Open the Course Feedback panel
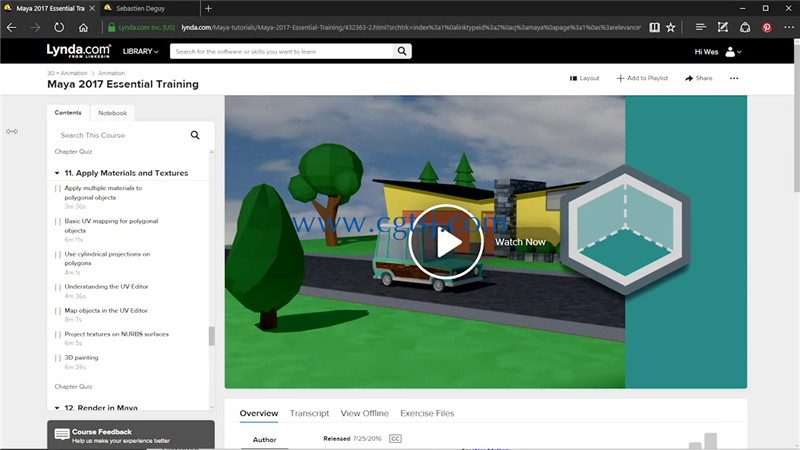 tap(131, 435)
